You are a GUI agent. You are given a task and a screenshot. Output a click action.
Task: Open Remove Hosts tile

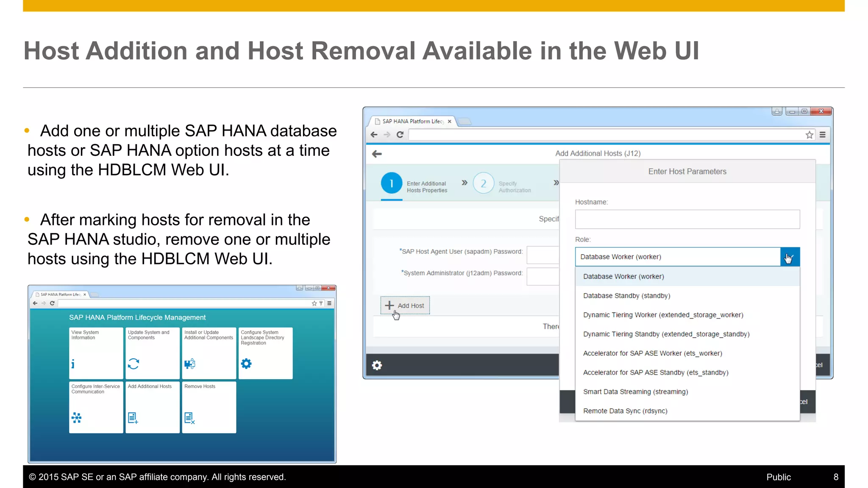(x=209, y=407)
